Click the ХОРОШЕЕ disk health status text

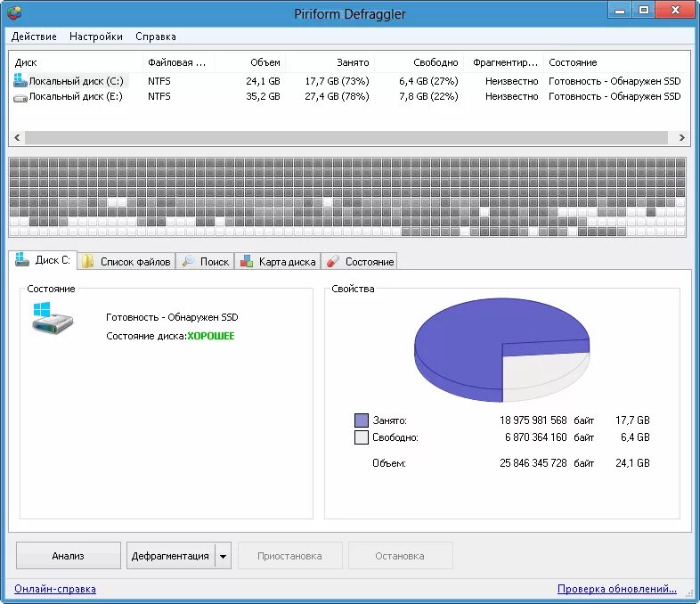point(211,336)
